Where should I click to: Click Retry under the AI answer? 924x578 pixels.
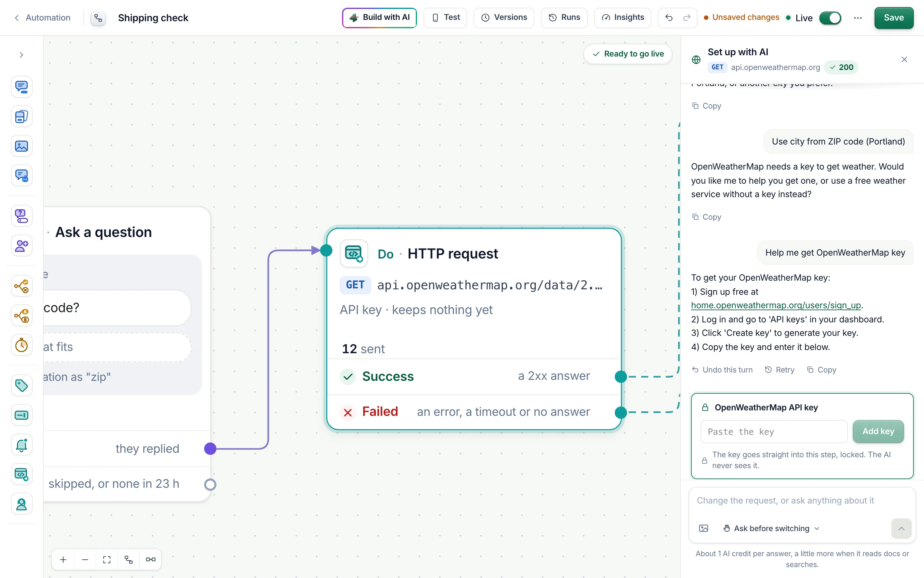[x=780, y=370]
